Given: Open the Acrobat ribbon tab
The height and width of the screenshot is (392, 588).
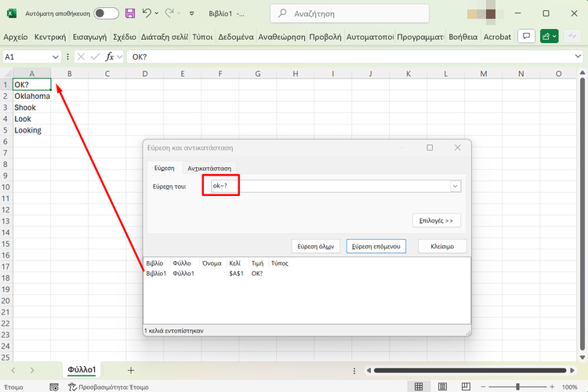Looking at the screenshot, I should pyautogui.click(x=497, y=37).
